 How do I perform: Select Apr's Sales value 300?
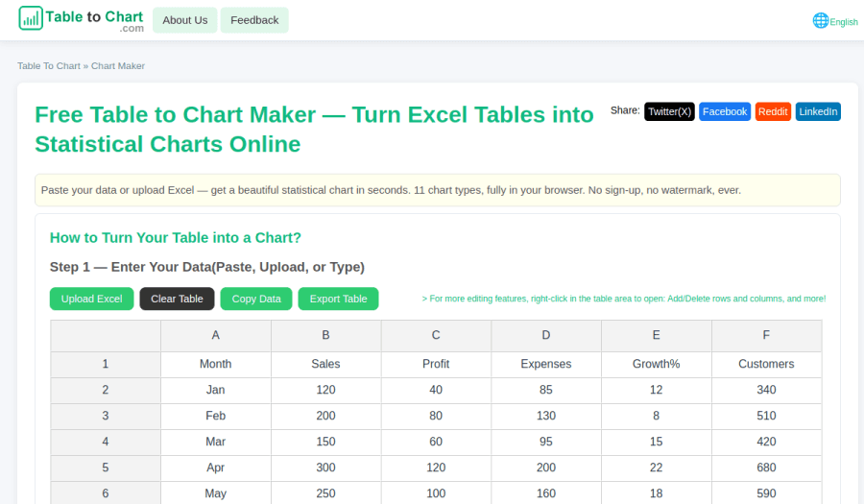325,468
